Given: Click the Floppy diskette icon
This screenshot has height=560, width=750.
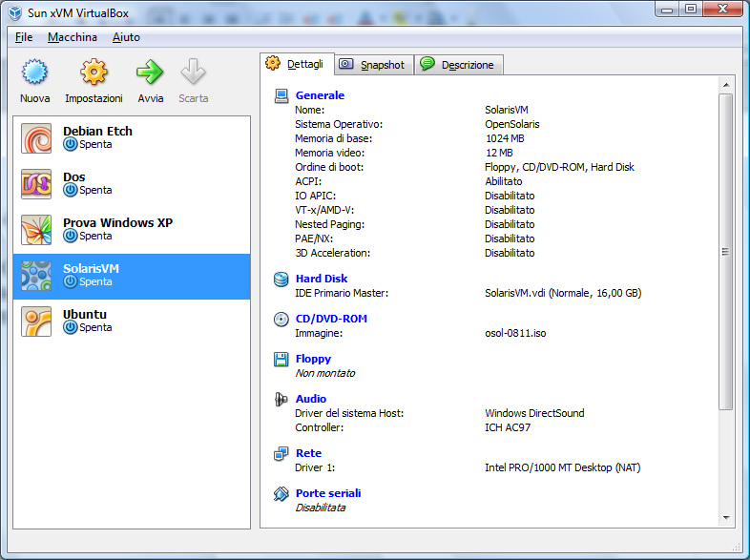Looking at the screenshot, I should tap(281, 359).
